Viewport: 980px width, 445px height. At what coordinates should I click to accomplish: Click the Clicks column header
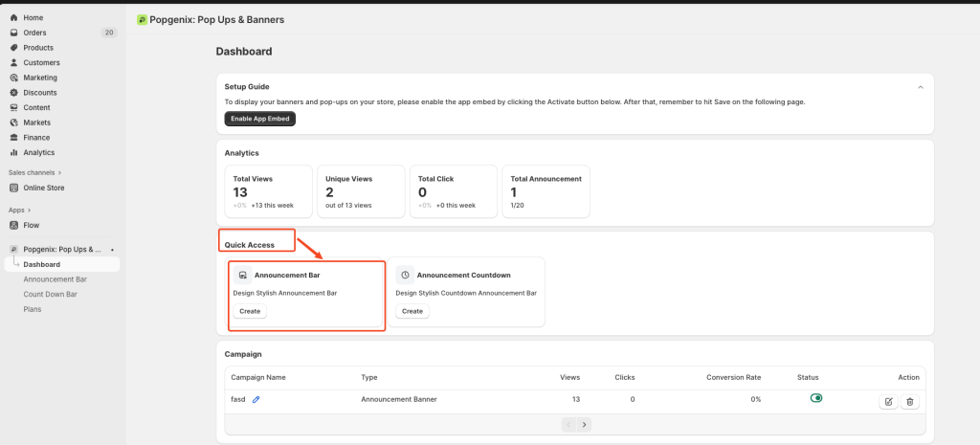click(625, 377)
